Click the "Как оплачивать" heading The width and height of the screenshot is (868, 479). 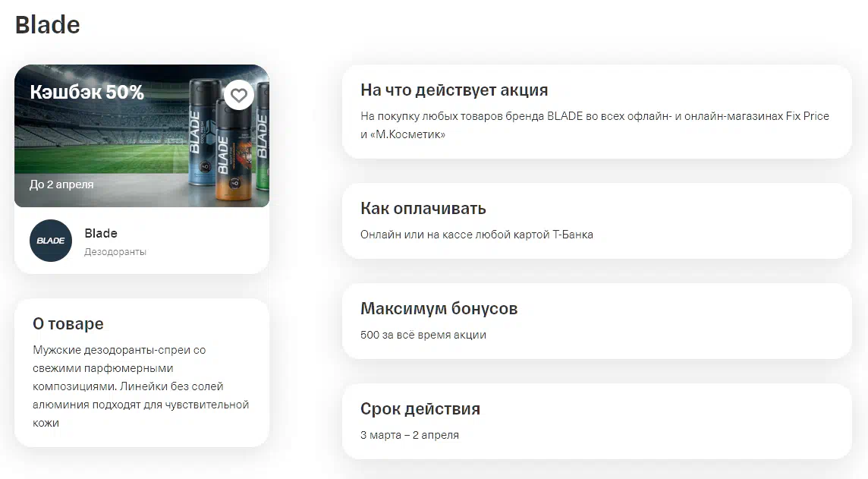423,209
